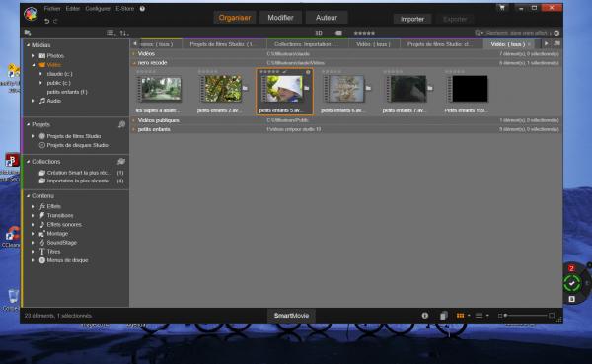
Task: Click the folder tree icon in library toolbar
Action: (x=28, y=33)
